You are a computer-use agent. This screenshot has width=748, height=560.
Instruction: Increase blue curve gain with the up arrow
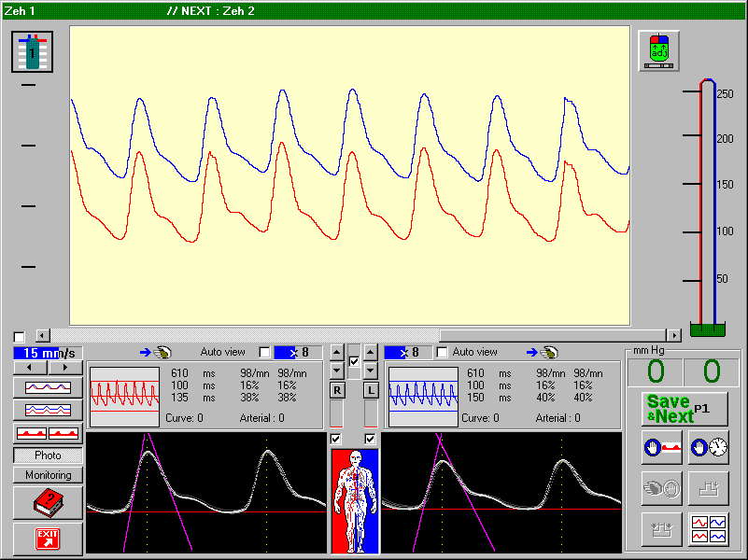point(371,353)
